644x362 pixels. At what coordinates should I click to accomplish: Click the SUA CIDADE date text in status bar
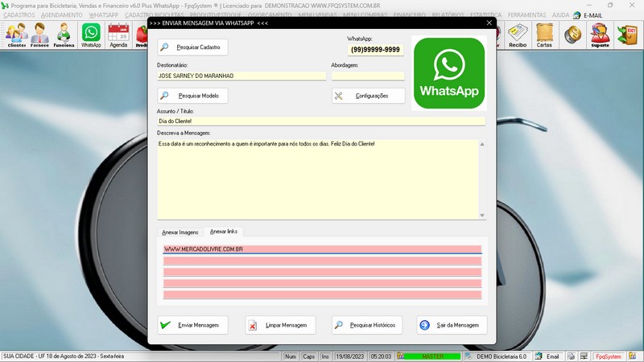pos(64,356)
